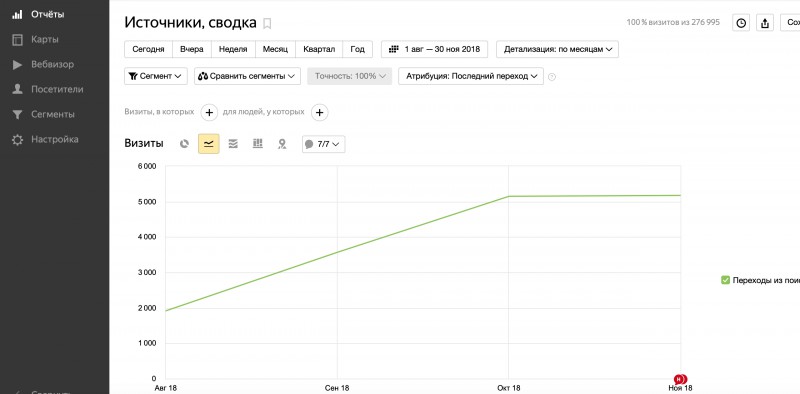Uncheck Переходы из поисковых legend checkbox
This screenshot has height=394, width=800.
726,280
